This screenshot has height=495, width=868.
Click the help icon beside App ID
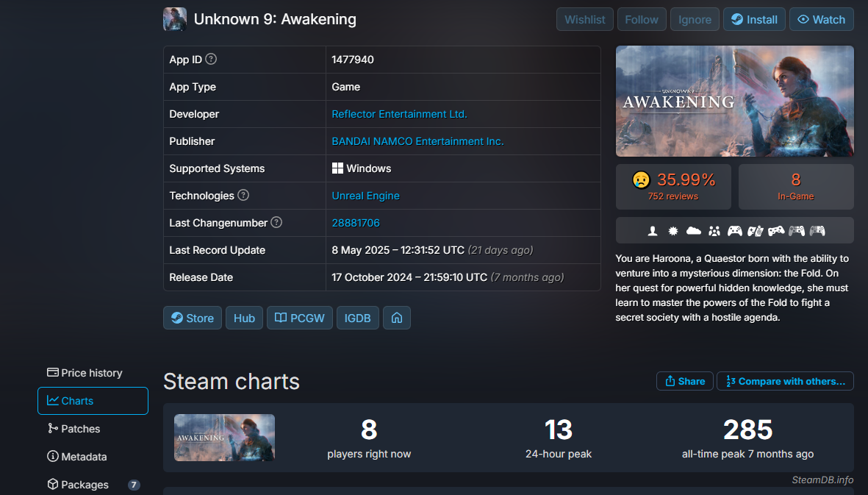point(211,60)
